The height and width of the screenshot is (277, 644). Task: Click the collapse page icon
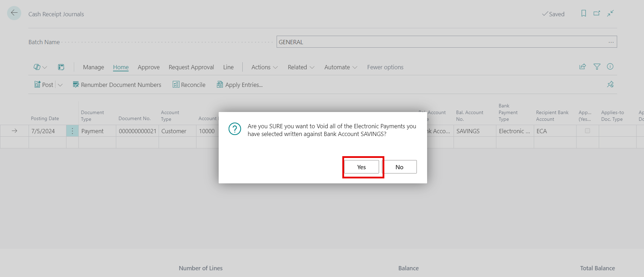click(610, 13)
